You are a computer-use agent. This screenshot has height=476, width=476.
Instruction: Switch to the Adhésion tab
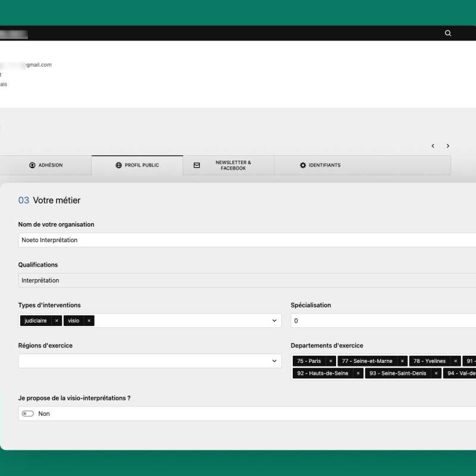click(45, 165)
